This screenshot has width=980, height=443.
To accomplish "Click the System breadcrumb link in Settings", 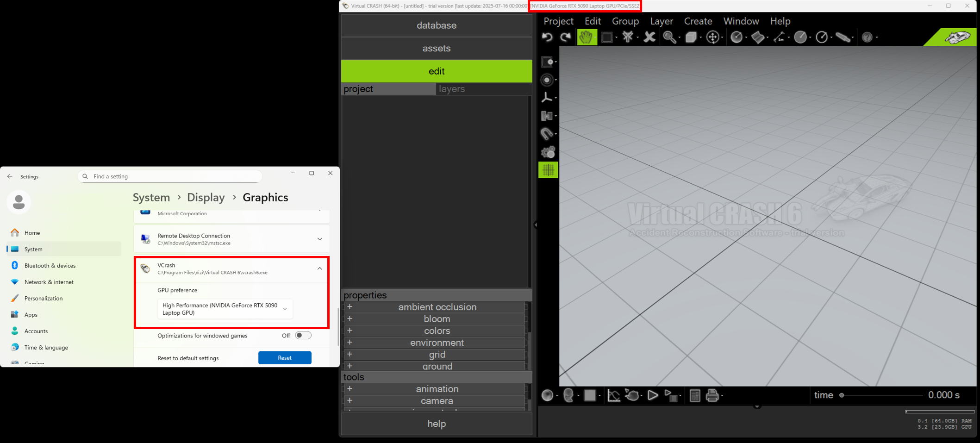I will click(x=151, y=197).
